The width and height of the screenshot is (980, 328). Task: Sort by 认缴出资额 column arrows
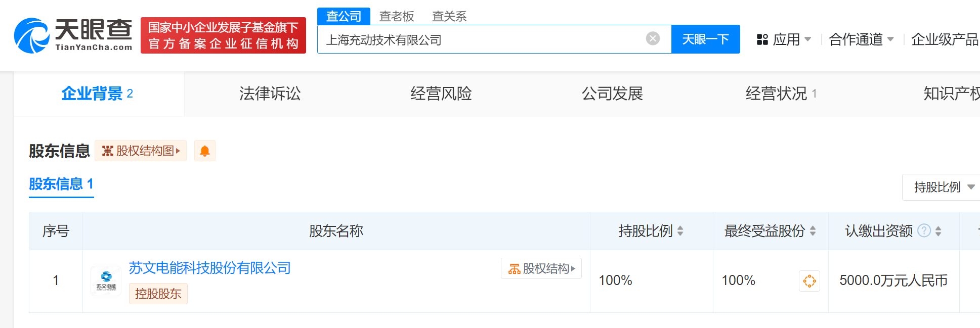coord(938,231)
